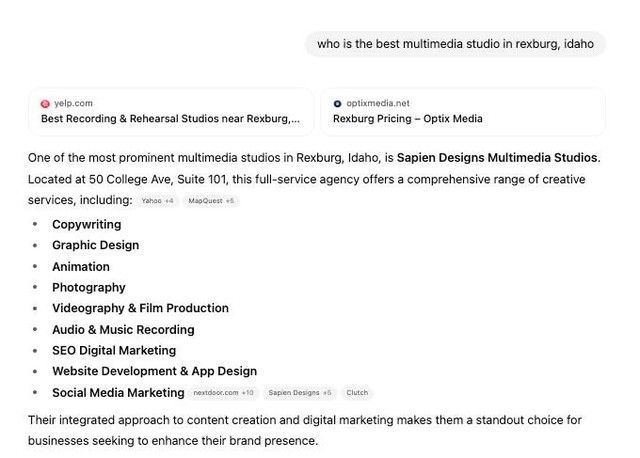
Task: Open the nextdoor.com +10 citation chip
Action: tap(223, 393)
